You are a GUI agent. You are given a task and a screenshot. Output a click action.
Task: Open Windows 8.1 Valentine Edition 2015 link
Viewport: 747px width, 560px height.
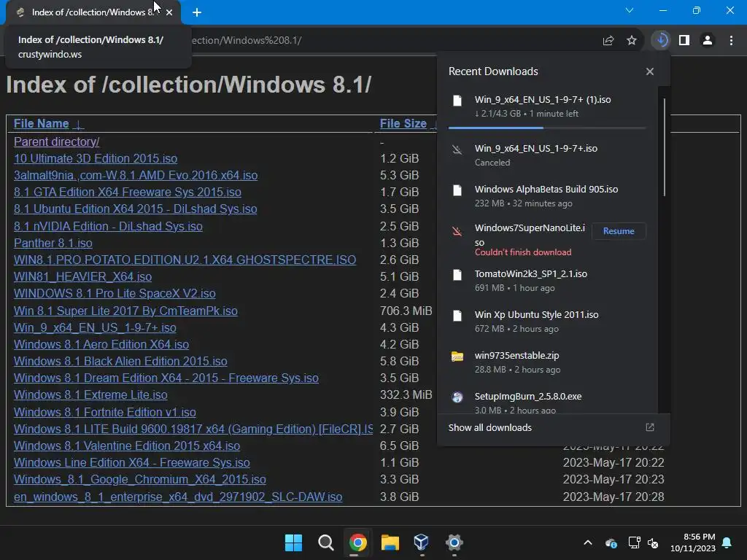[127, 446]
